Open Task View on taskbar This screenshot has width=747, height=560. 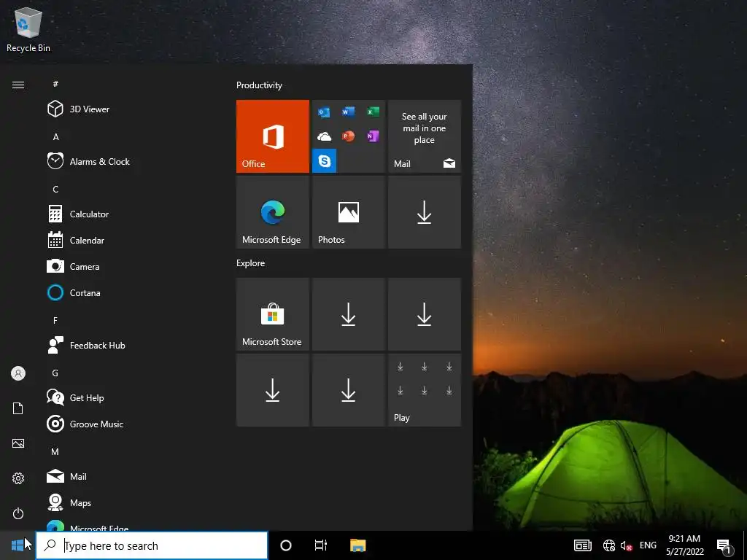point(321,545)
